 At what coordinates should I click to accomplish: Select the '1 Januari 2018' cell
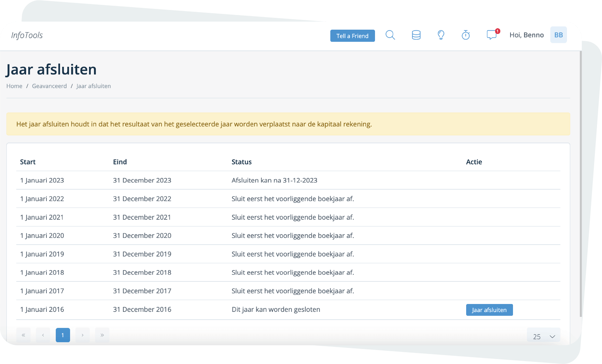click(x=42, y=273)
